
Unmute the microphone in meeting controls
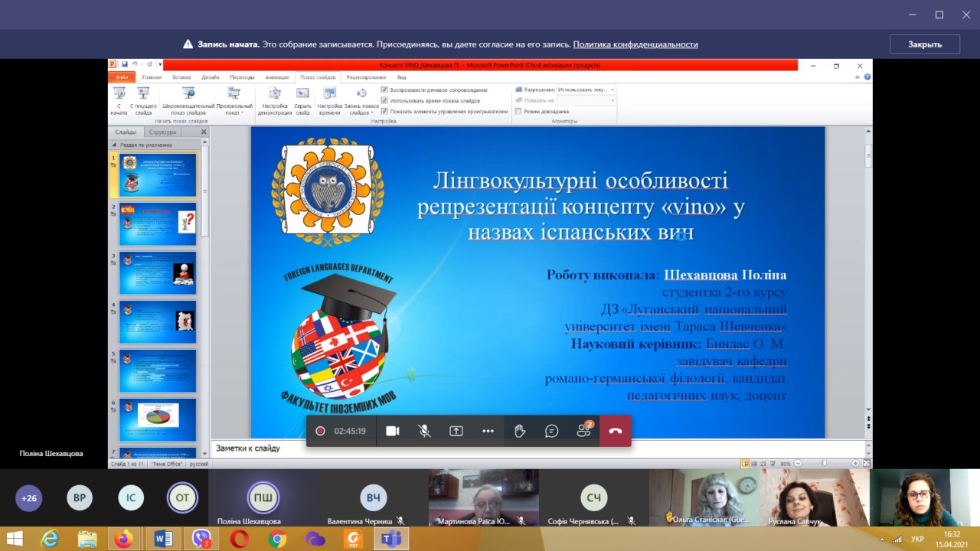[x=424, y=431]
